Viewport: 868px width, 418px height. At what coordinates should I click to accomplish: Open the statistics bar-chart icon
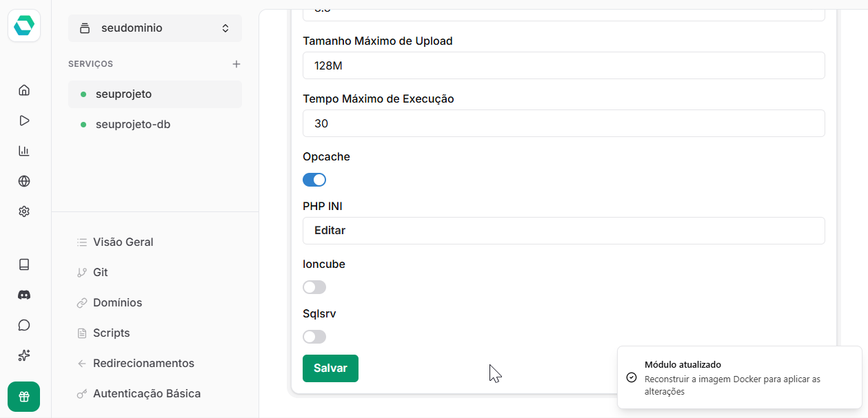coord(23,150)
